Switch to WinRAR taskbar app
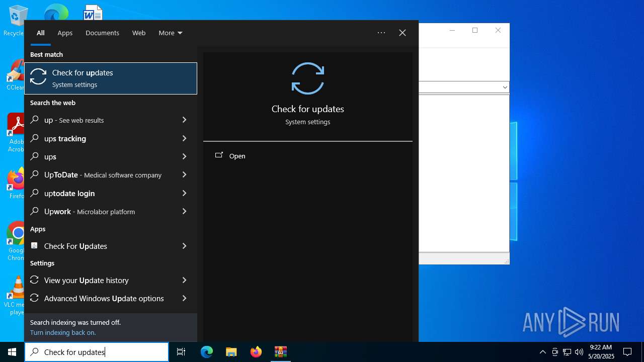The image size is (644, 362). 281,352
